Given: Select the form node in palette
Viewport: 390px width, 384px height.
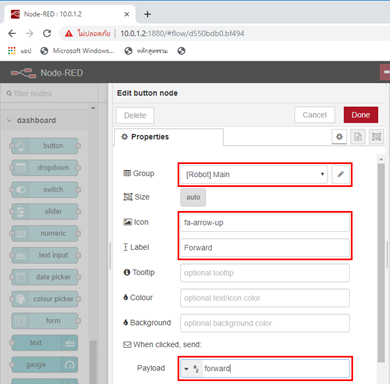Looking at the screenshot, I should coord(45,321).
